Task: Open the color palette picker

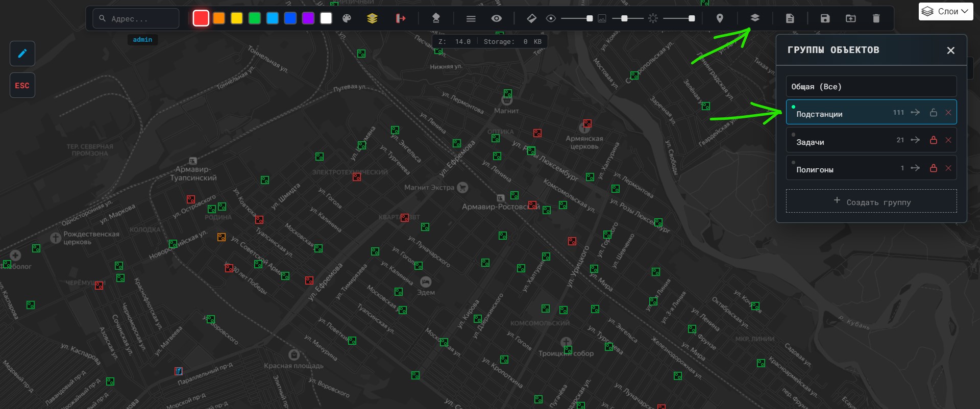Action: 347,19
